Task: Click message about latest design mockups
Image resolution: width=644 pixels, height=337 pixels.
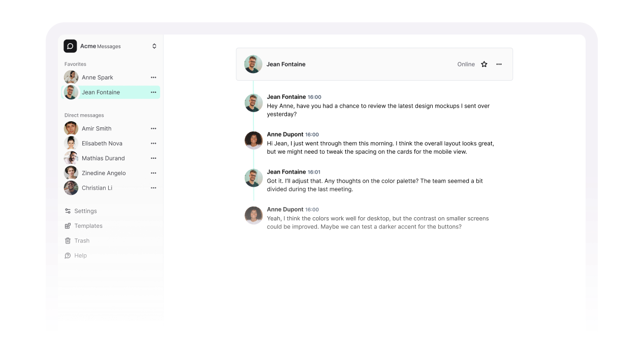Action: click(378, 110)
